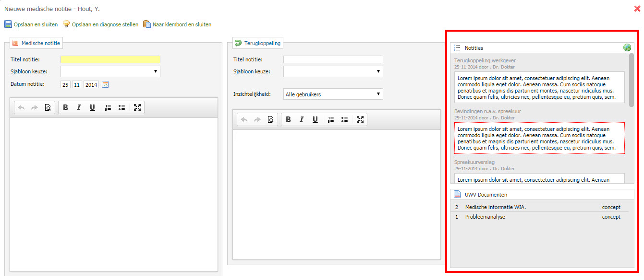644x280 pixels.
Task: Maximize the Terugkoppeling editor to fullscreen
Action: coord(360,120)
